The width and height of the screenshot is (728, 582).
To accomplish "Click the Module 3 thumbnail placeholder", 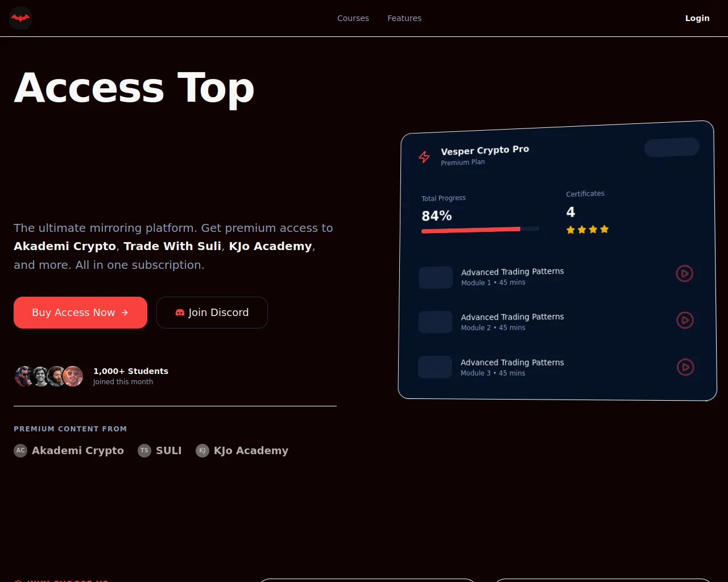I will pyautogui.click(x=435, y=367).
